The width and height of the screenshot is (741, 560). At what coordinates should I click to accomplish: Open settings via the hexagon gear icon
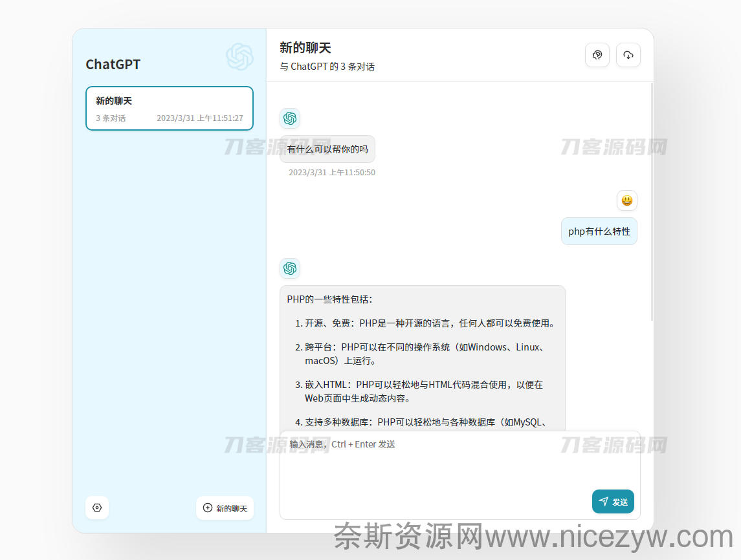(x=97, y=508)
